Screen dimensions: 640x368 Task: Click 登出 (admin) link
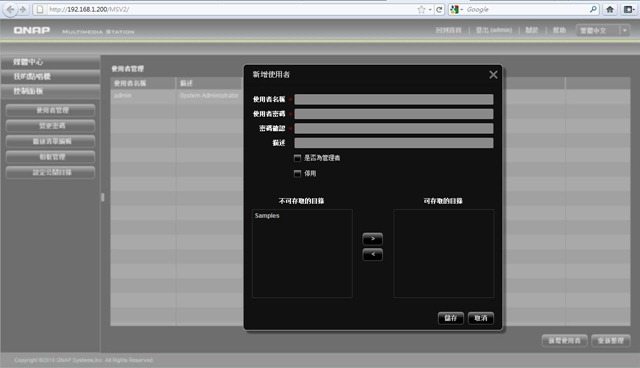click(493, 30)
